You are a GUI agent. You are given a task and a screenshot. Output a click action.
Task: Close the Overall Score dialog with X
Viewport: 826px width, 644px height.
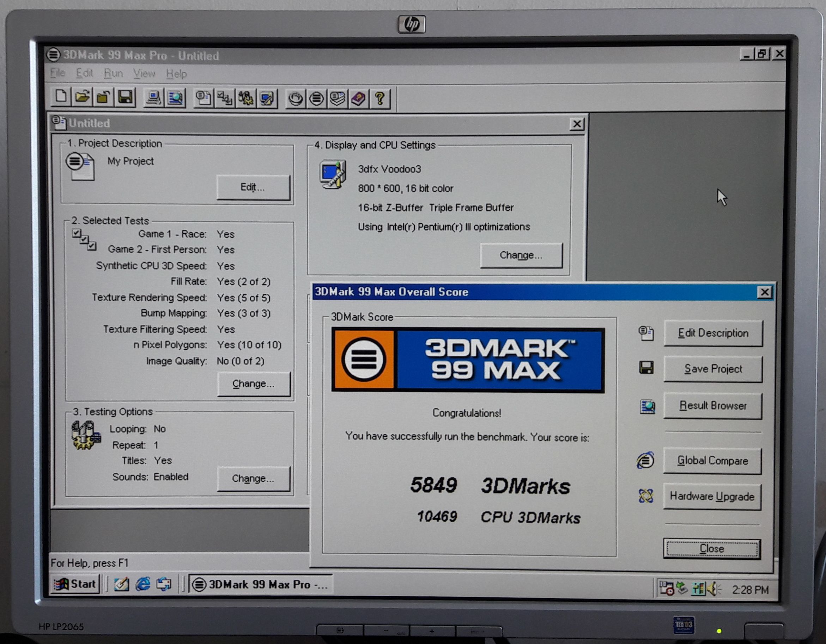coord(764,292)
